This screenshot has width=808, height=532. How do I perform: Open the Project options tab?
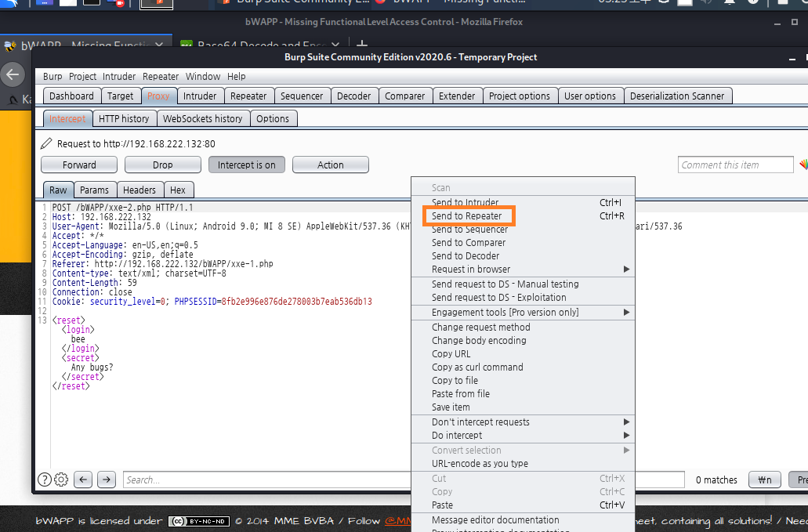click(520, 96)
